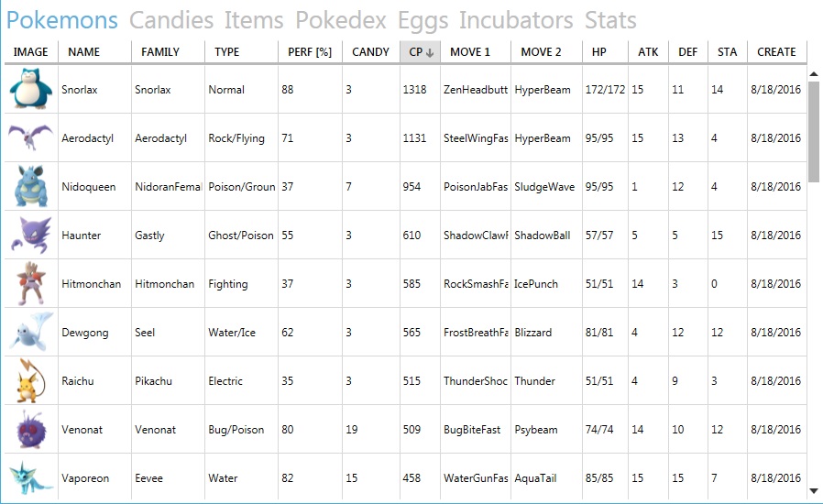
Task: Click the scrollbar up arrow
Action: click(814, 74)
